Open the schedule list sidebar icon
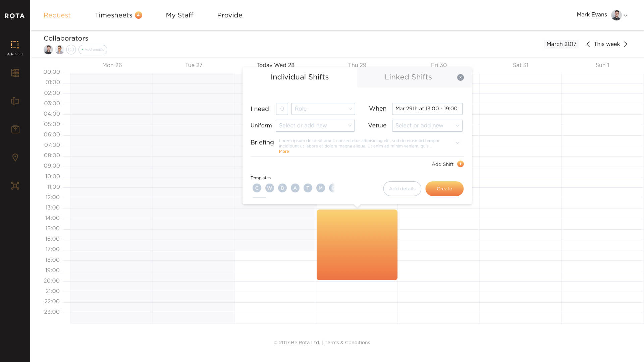644x362 pixels. (15, 73)
